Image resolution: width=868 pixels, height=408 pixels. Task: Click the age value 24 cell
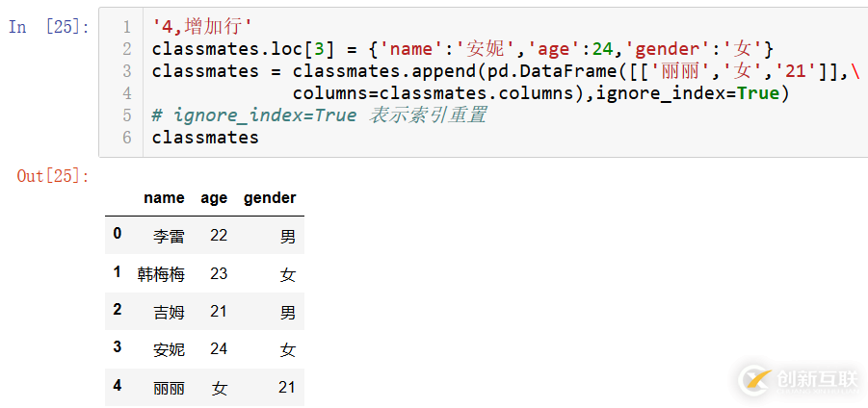219,349
